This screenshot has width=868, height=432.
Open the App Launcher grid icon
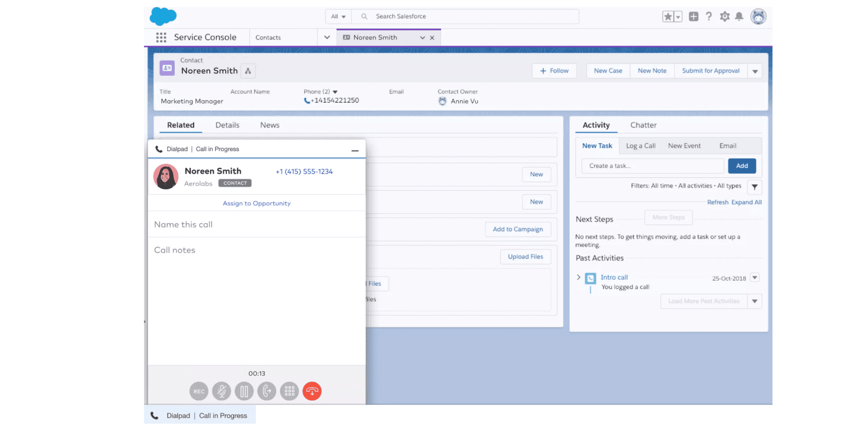point(161,37)
